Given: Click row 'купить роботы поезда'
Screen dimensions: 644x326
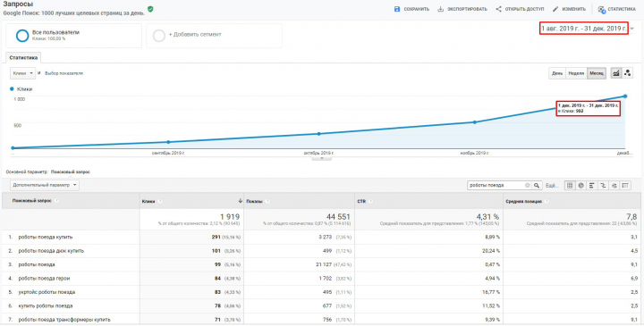Looking at the screenshot, I should [322, 306].
